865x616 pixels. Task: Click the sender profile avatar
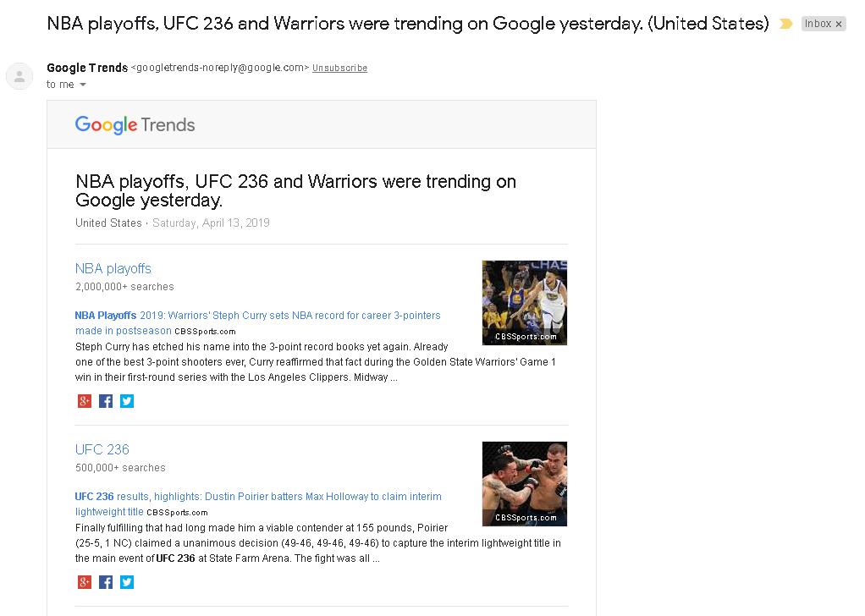point(19,76)
